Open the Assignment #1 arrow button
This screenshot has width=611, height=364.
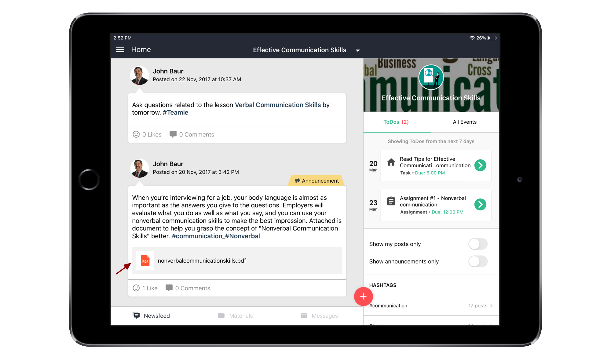(480, 204)
